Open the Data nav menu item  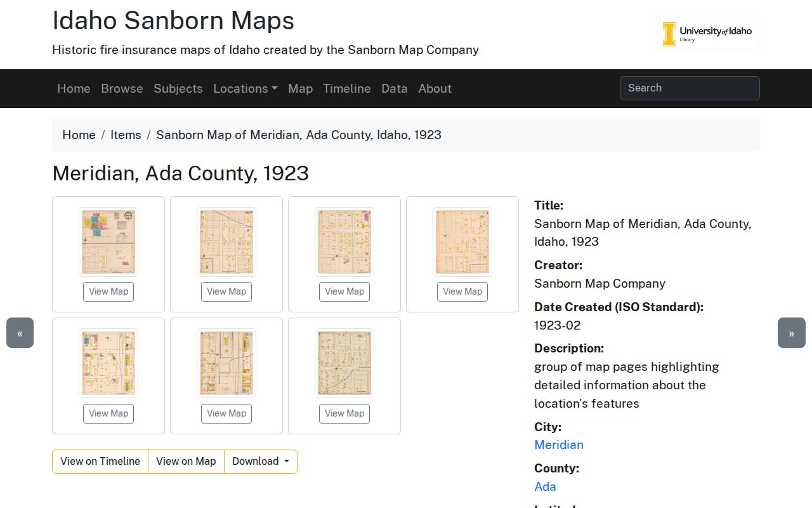[395, 88]
